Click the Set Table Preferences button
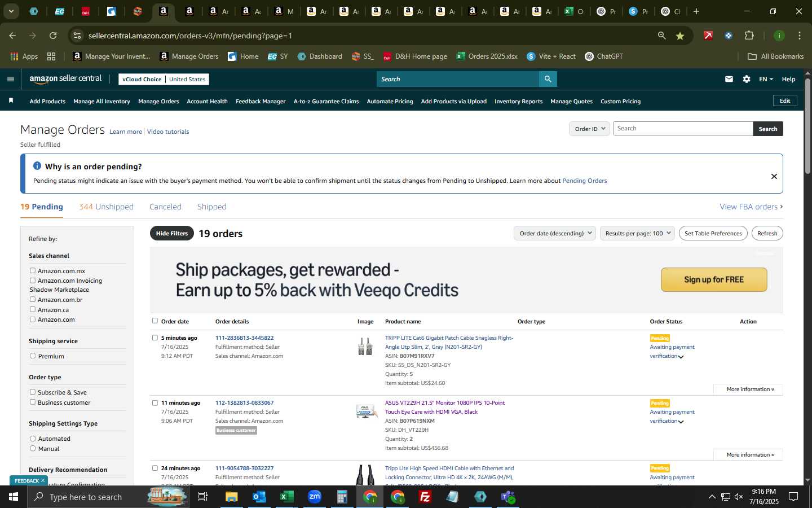 [x=713, y=233]
